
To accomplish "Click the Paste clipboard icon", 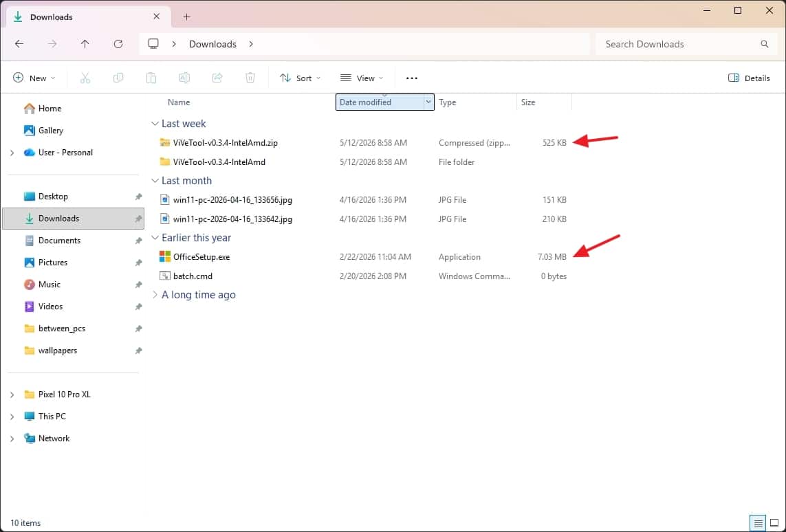I will point(151,78).
